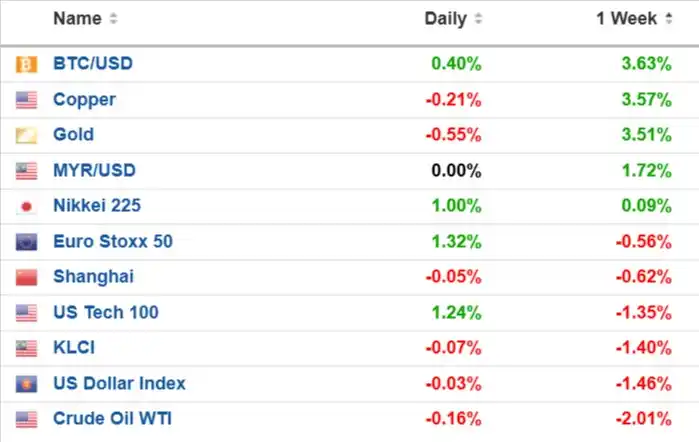Open the KLCI index link
Screen dimensions: 699x442
(x=74, y=347)
